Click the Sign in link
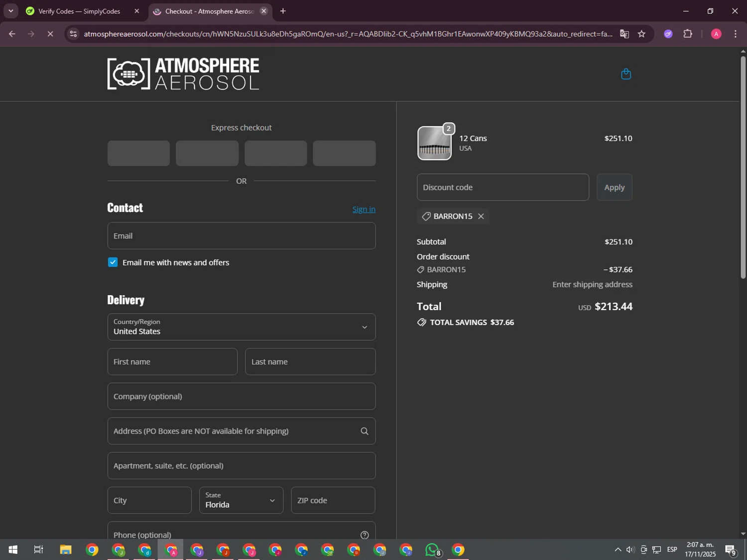 [x=364, y=209]
